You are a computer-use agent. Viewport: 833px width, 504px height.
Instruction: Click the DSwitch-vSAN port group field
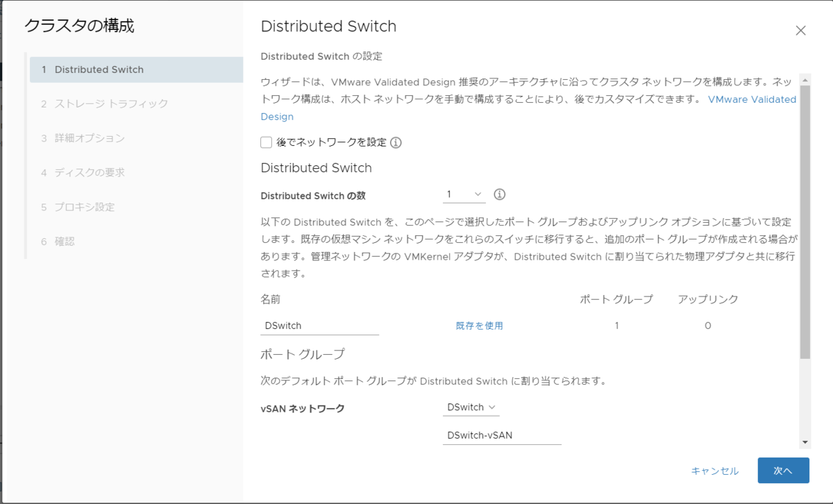(x=502, y=435)
